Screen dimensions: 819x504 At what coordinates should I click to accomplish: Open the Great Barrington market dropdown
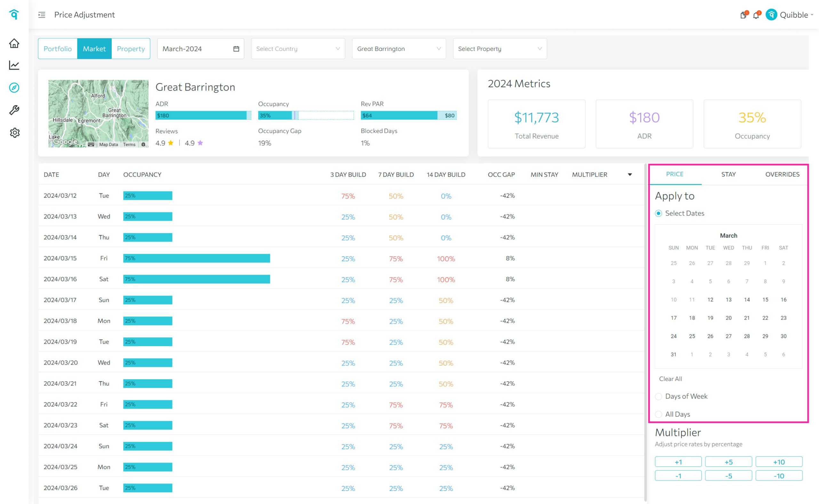point(399,49)
